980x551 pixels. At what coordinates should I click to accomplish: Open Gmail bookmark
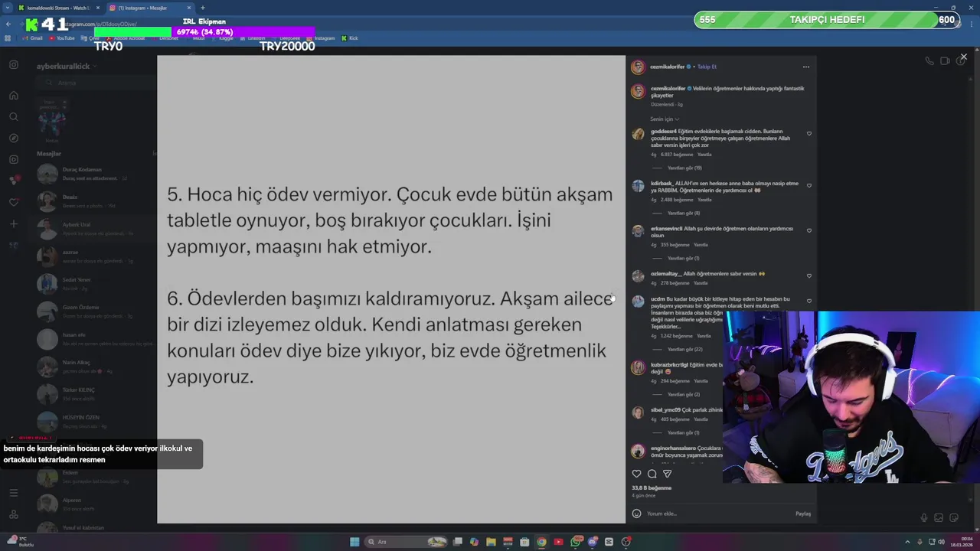[x=32, y=38]
